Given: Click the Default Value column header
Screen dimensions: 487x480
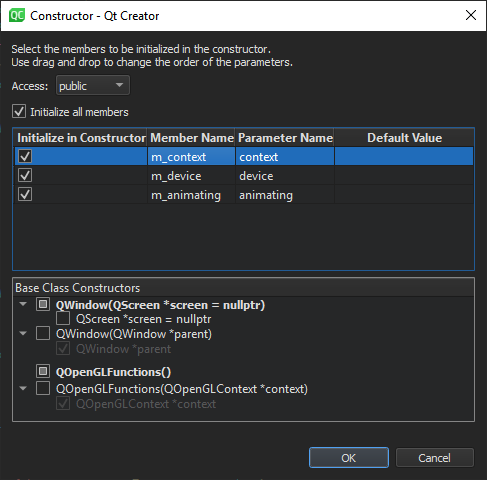Looking at the screenshot, I should 404,138.
